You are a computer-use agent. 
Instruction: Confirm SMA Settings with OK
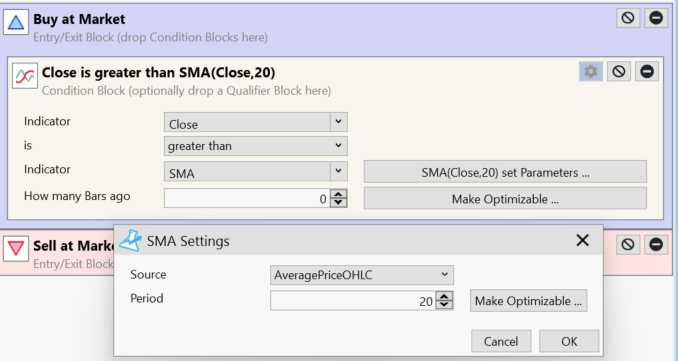point(569,341)
